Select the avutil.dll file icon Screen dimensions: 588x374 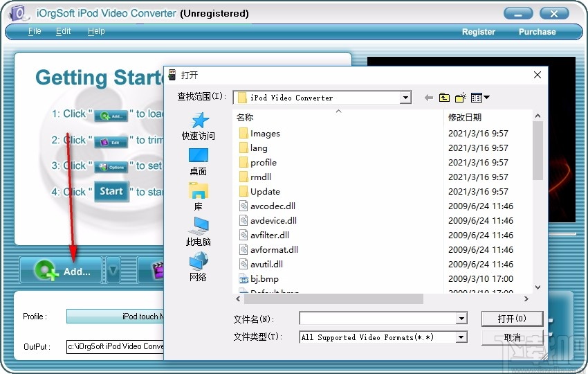pos(244,264)
